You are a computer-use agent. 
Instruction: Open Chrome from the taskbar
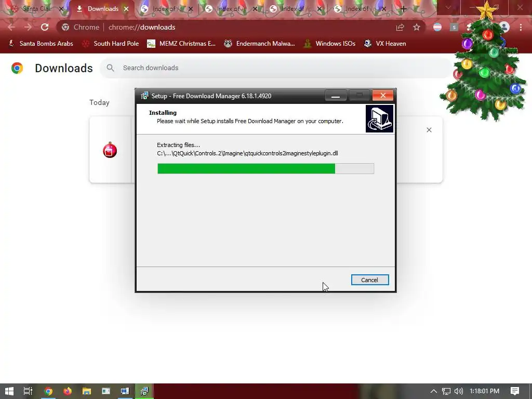(48, 391)
